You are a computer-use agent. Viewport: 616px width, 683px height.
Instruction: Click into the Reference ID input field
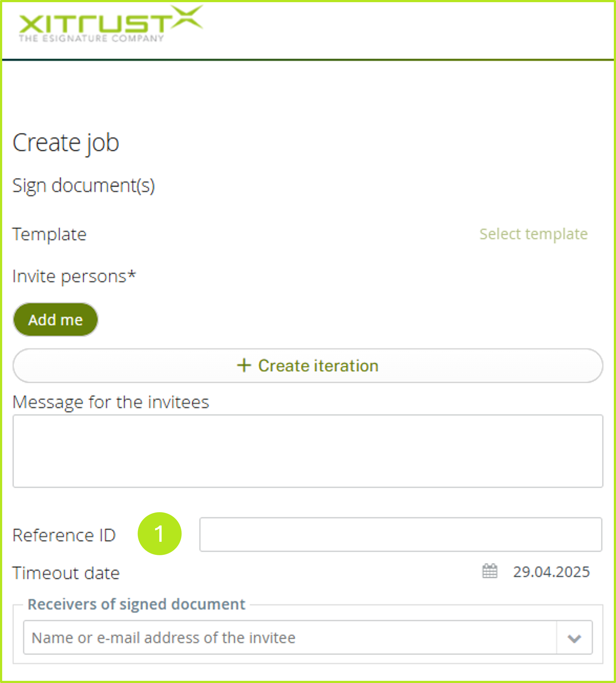pos(400,534)
